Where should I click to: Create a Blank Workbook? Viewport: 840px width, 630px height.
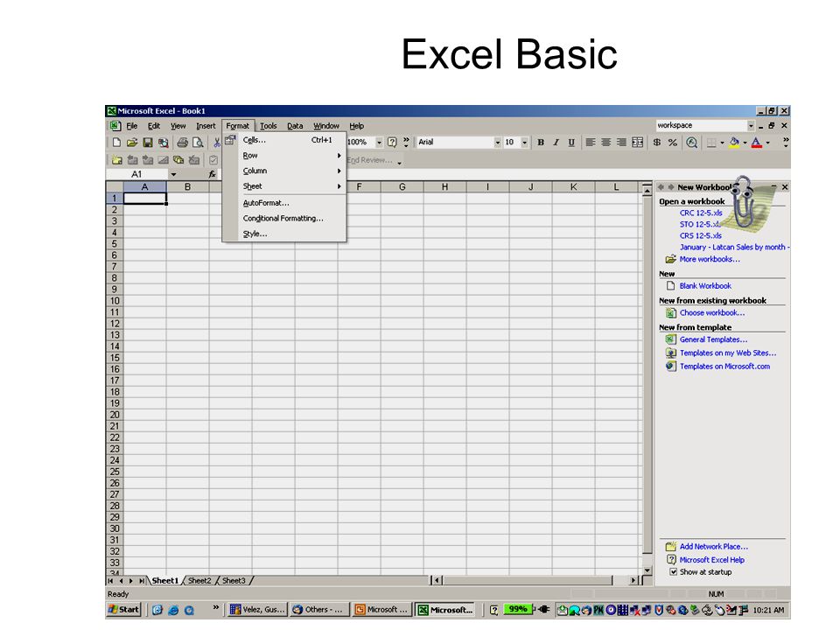click(705, 286)
